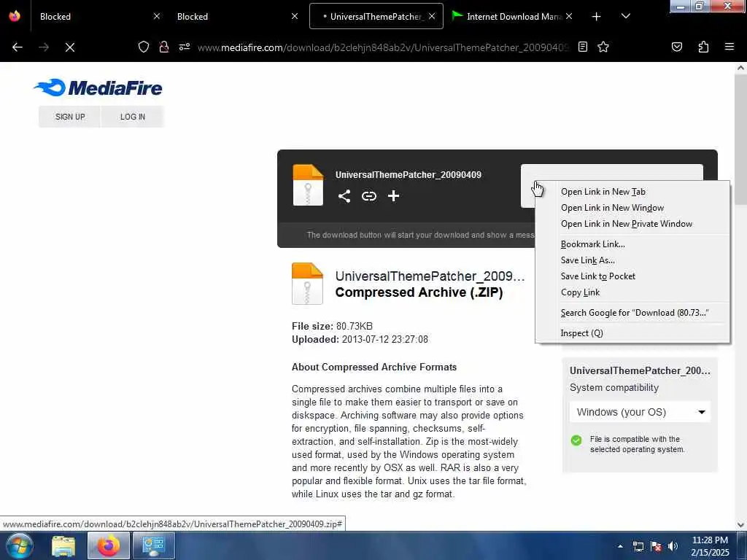Click the page vertical scrollbar thumb
The width and height of the screenshot is (747, 560).
740,138
